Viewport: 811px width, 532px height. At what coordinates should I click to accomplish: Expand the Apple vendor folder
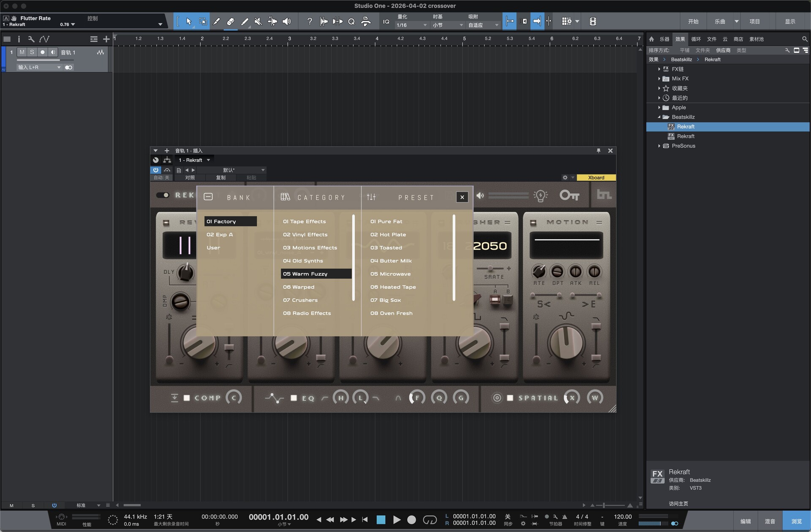point(659,108)
